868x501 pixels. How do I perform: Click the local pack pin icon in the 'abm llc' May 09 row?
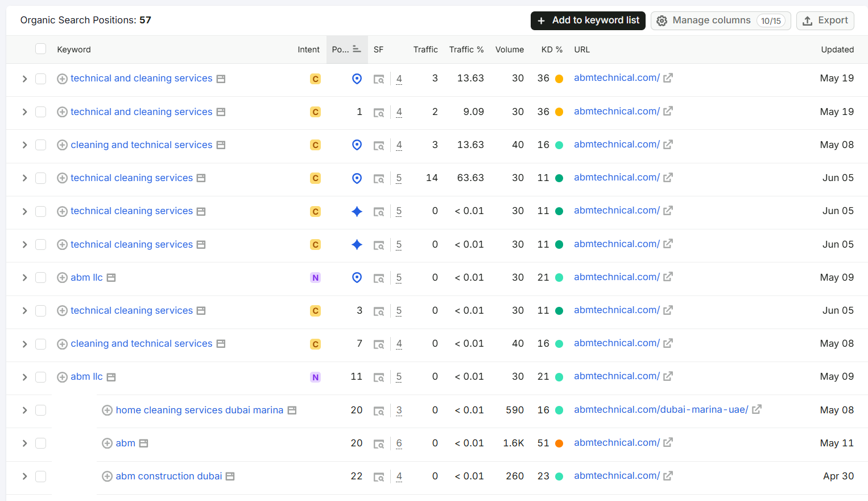pyautogui.click(x=357, y=277)
